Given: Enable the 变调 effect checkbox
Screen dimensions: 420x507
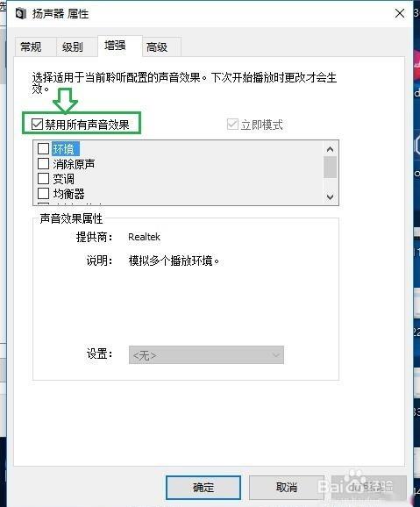Looking at the screenshot, I should point(43,178).
